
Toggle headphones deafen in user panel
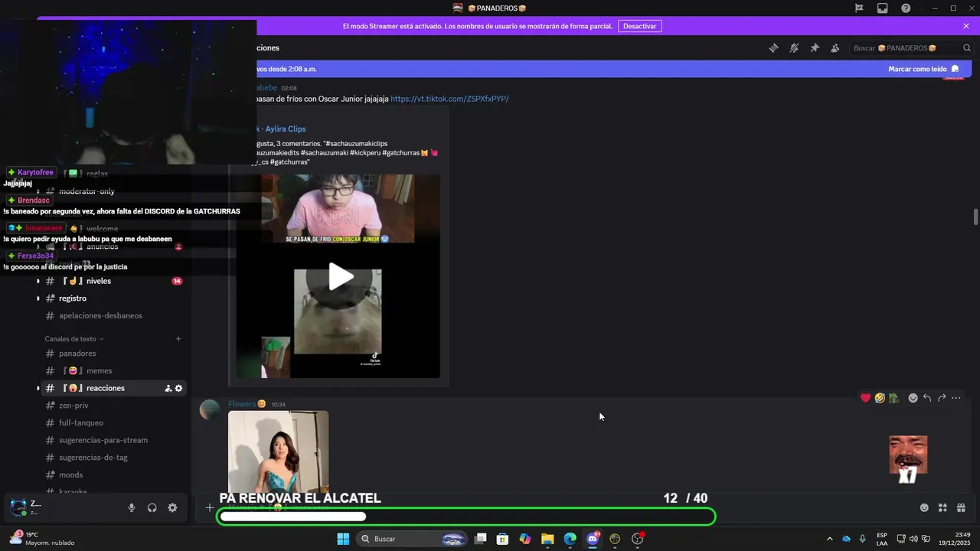pos(152,507)
